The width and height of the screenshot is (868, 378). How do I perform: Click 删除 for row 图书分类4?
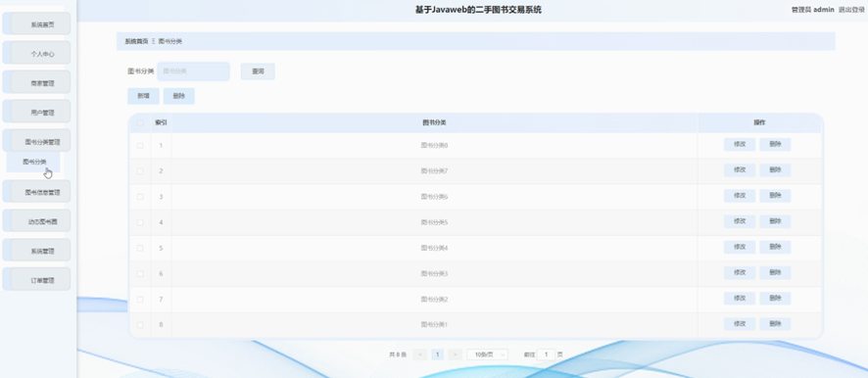coord(775,248)
